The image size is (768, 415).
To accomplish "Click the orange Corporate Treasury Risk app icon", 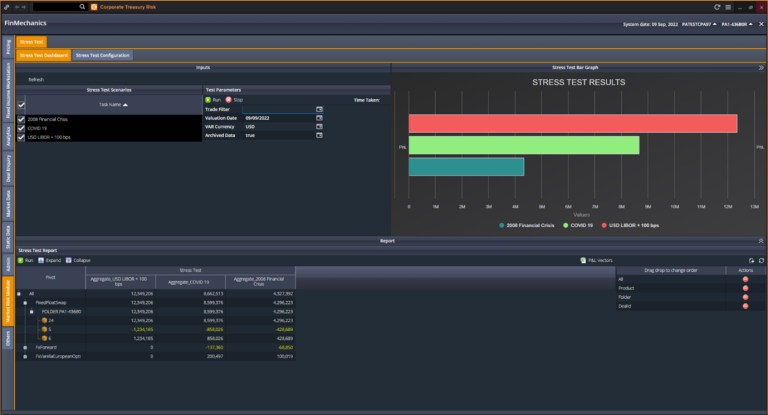I will coord(94,7).
